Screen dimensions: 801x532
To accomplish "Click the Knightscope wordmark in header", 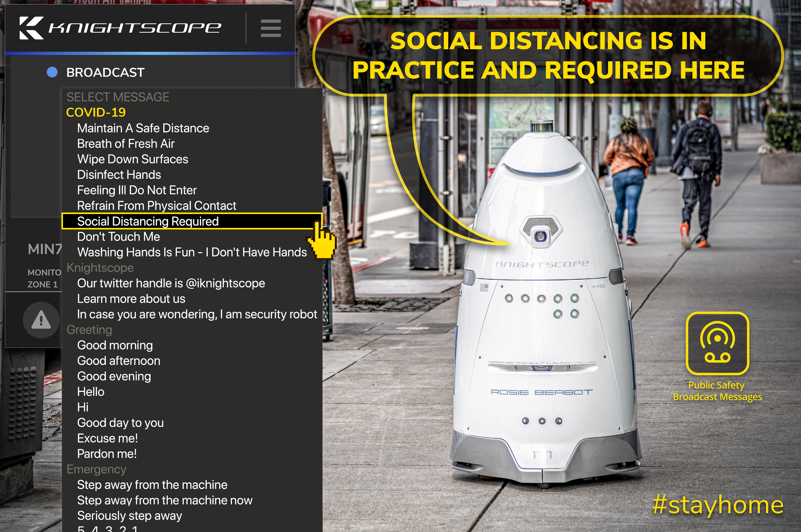I will pyautogui.click(x=135, y=28).
